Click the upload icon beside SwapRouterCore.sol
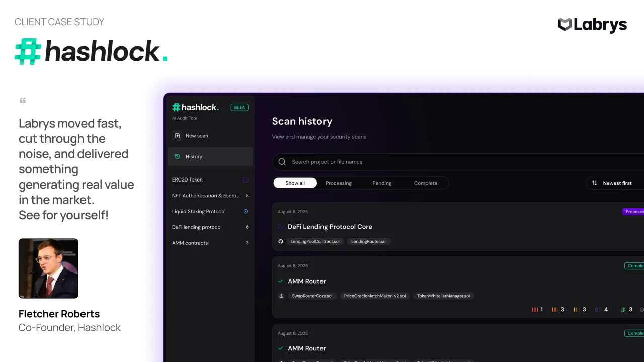This screenshot has height=362, width=644. [281, 296]
